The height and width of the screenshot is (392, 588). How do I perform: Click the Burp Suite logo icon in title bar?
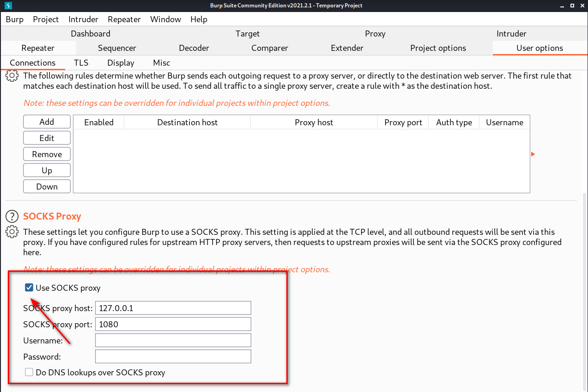[x=8, y=6]
